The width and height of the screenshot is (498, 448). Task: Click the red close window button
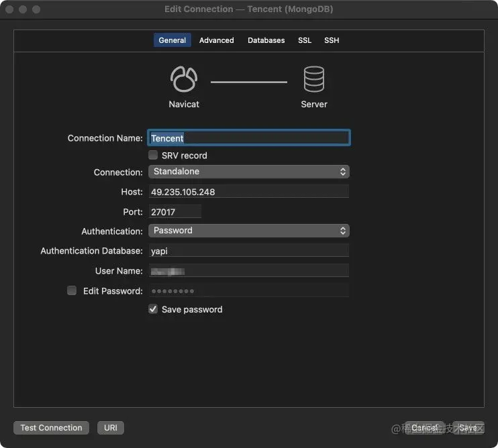[9, 9]
